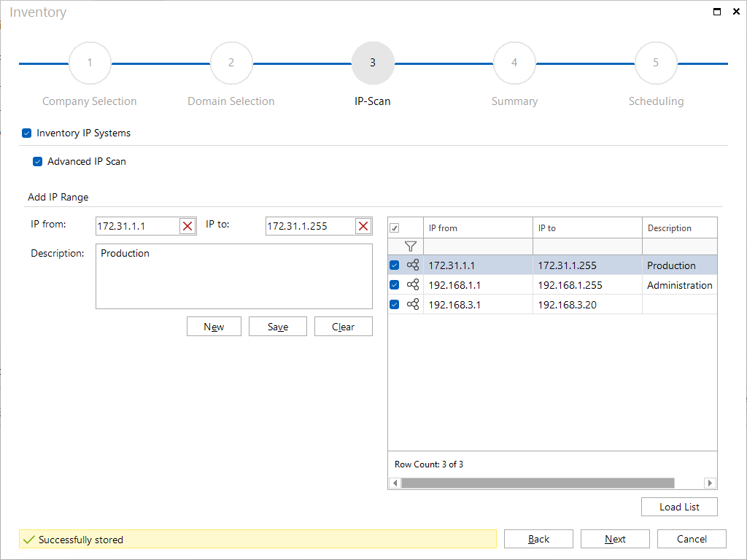Jump to step 2 Domain Selection
Screen dimensions: 747x560
click(231, 63)
